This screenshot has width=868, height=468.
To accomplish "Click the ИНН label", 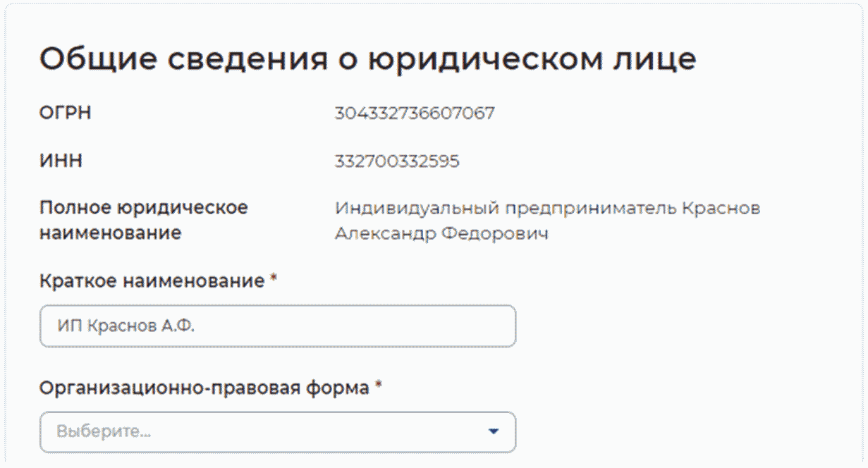I will point(61,161).
